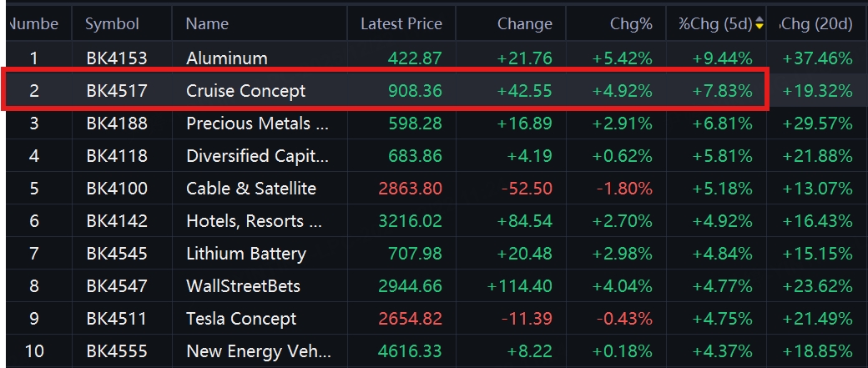The image size is (868, 368).
Task: Click the Symbol column header
Action: pos(112,24)
